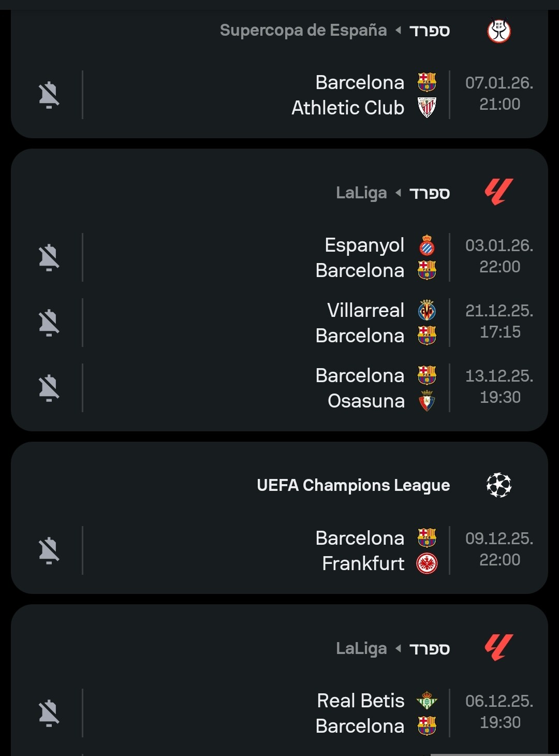Image resolution: width=559 pixels, height=756 pixels.
Task: Click the UEFA Champions League ball logo
Action: click(499, 485)
